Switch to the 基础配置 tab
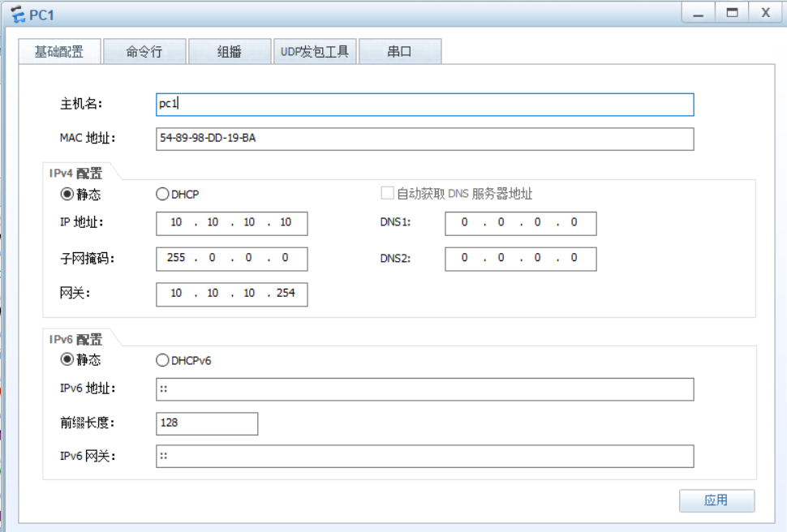The image size is (787, 532). (60, 52)
